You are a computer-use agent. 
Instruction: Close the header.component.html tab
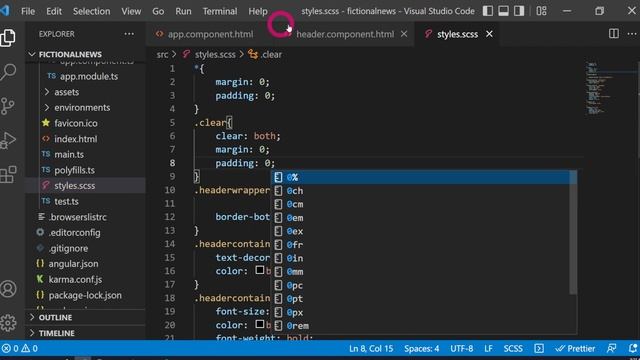point(404,34)
